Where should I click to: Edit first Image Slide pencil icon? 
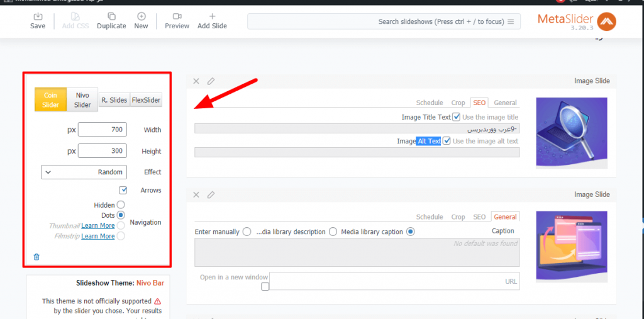[211, 81]
